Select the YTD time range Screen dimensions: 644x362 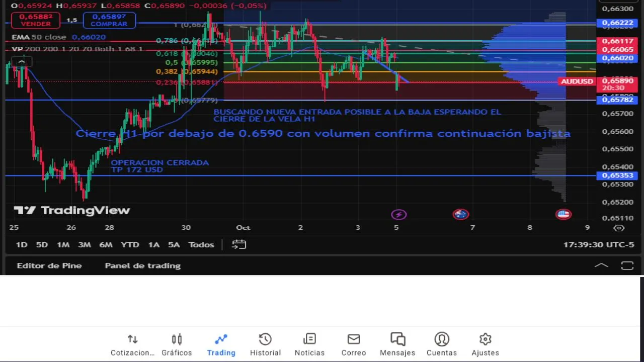[x=130, y=245]
